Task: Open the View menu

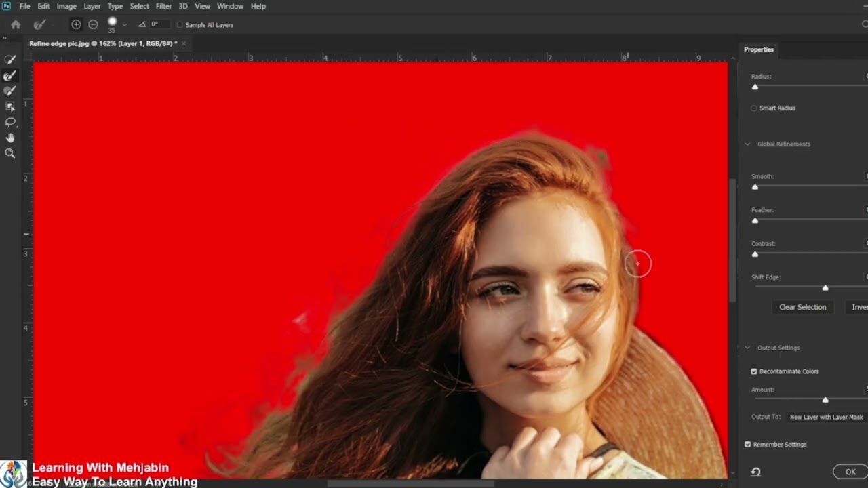Action: (203, 6)
